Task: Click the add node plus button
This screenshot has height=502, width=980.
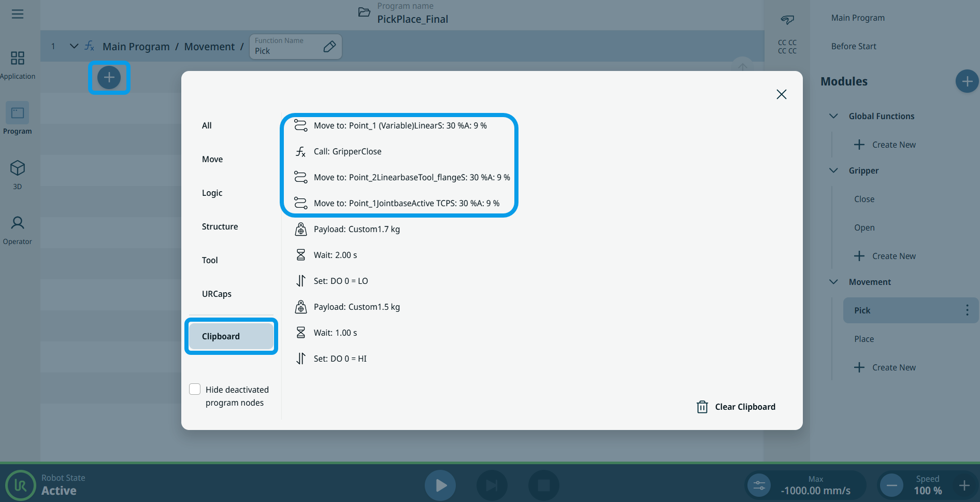Action: 109,78
